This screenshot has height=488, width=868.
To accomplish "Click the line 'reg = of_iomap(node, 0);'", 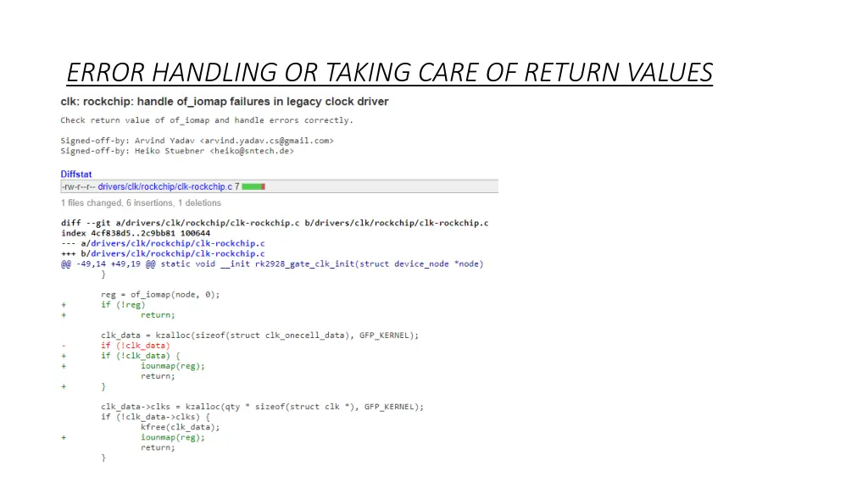I will pyautogui.click(x=160, y=295).
